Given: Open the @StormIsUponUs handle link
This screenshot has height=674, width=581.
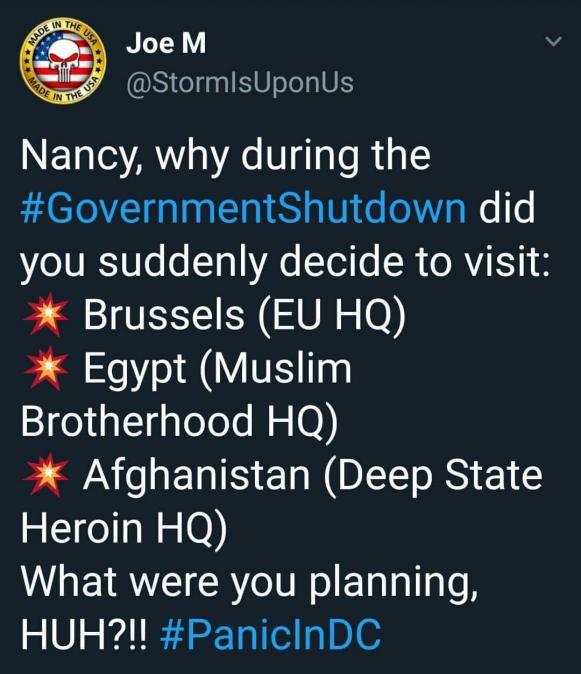Looking at the screenshot, I should [240, 83].
